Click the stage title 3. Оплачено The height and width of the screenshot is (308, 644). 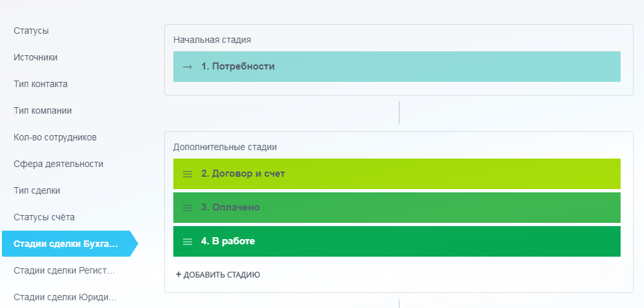click(x=230, y=207)
